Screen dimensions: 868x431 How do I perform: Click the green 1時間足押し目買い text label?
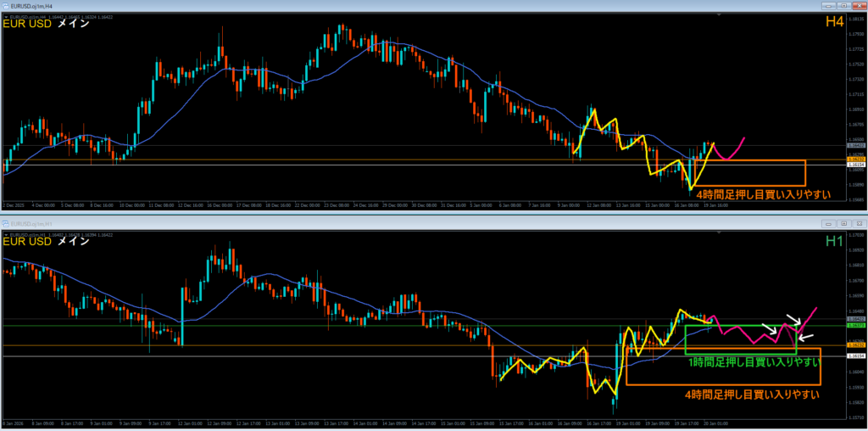pos(754,362)
